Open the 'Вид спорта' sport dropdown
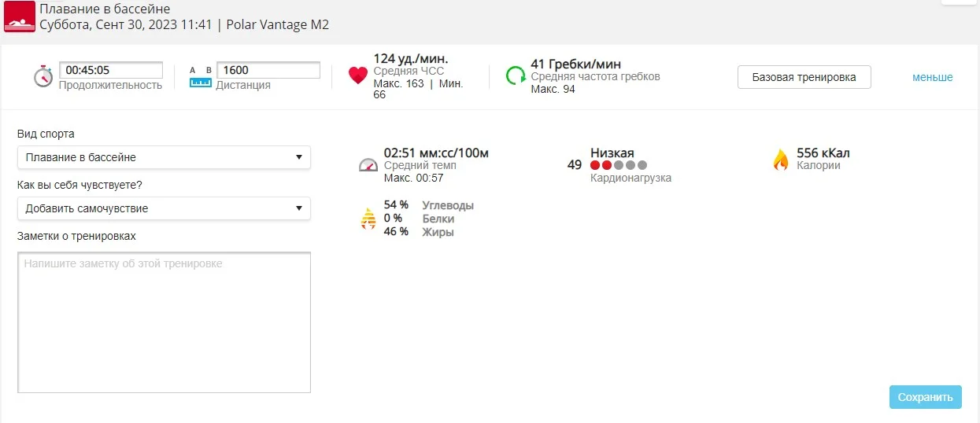980x423 pixels. point(164,157)
